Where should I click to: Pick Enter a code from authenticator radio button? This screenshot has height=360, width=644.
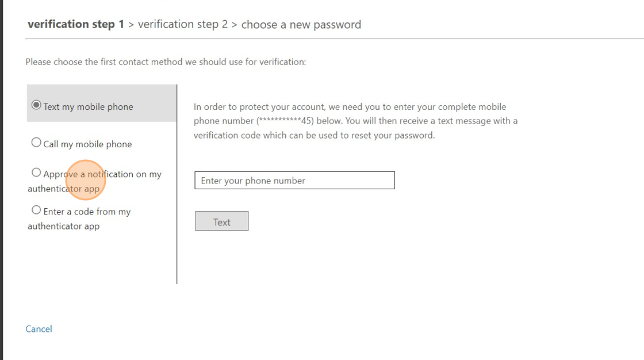[36, 210]
